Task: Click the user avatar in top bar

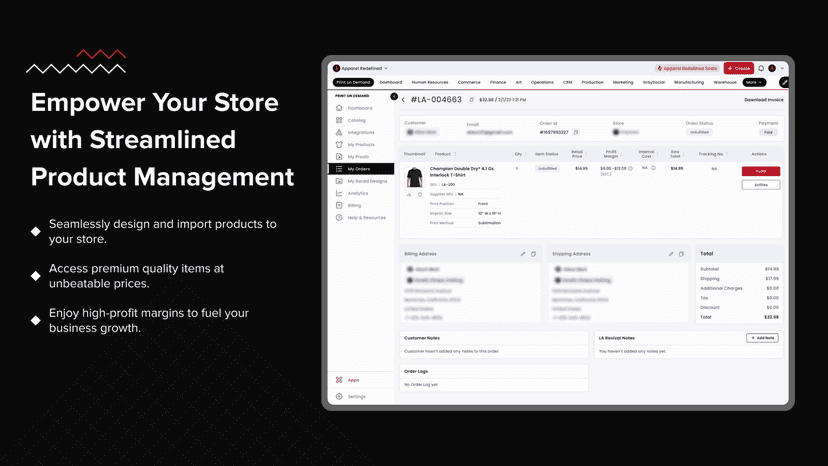Action: [773, 68]
